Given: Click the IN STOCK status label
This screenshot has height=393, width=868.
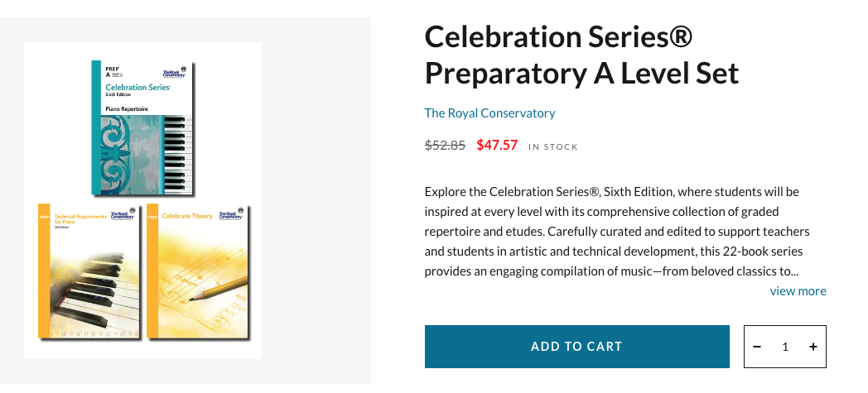Looking at the screenshot, I should (x=553, y=146).
